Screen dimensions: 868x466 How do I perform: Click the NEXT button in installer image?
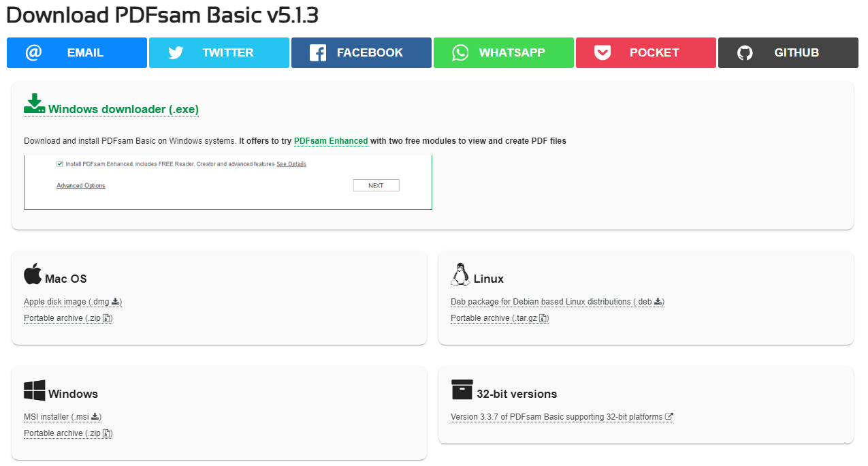[376, 185]
